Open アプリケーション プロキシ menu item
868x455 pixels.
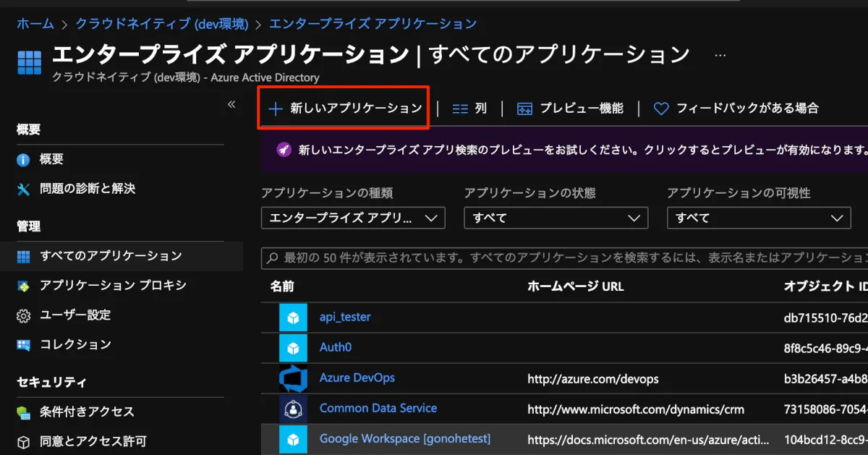(113, 285)
